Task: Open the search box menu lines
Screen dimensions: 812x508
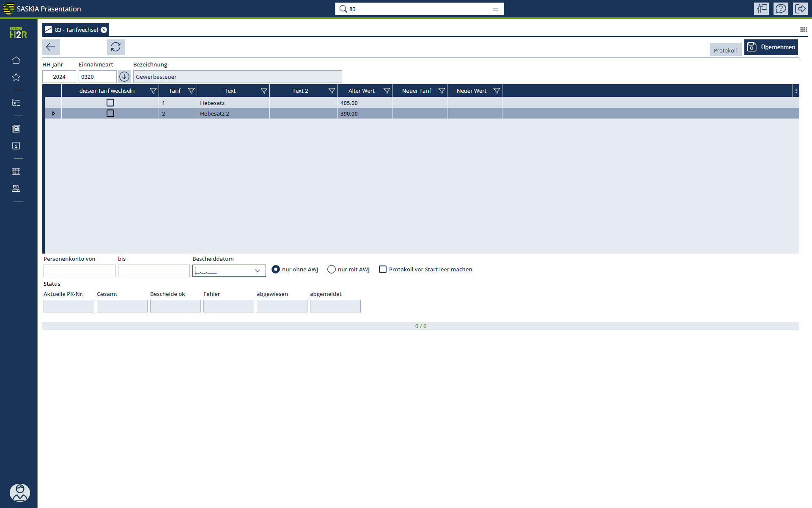Action: click(496, 9)
